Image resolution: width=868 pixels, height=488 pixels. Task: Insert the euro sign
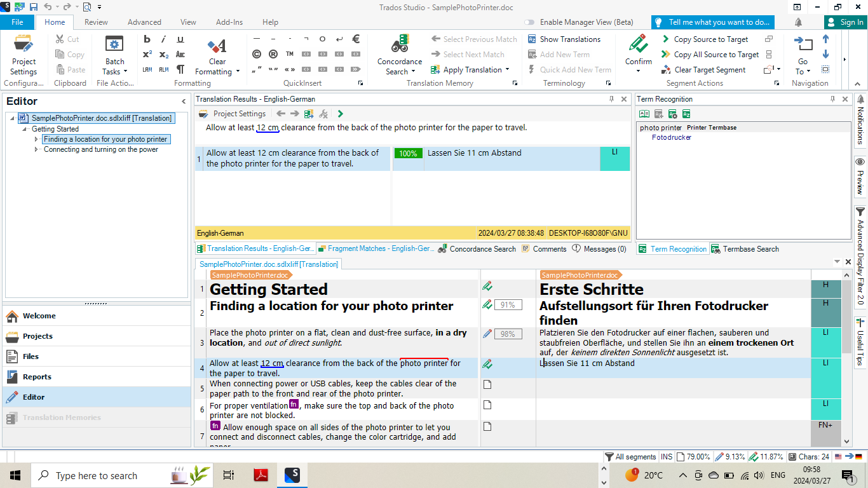(x=356, y=39)
